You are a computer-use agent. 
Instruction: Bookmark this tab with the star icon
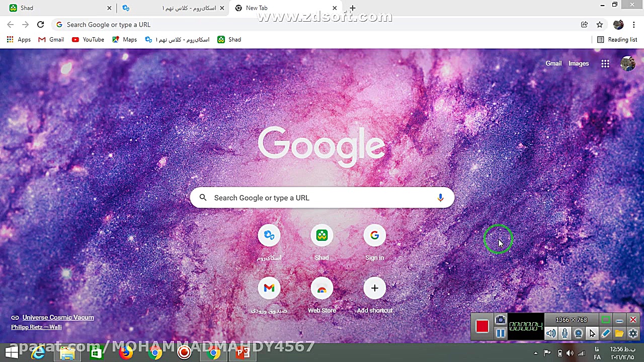600,25
